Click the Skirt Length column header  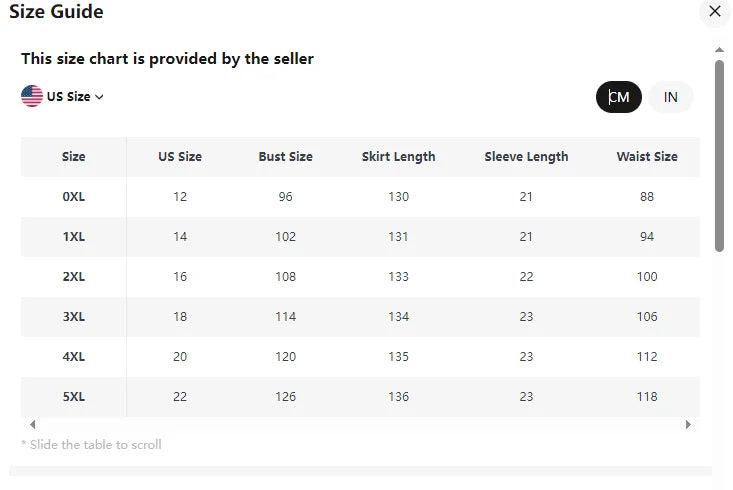pos(398,157)
